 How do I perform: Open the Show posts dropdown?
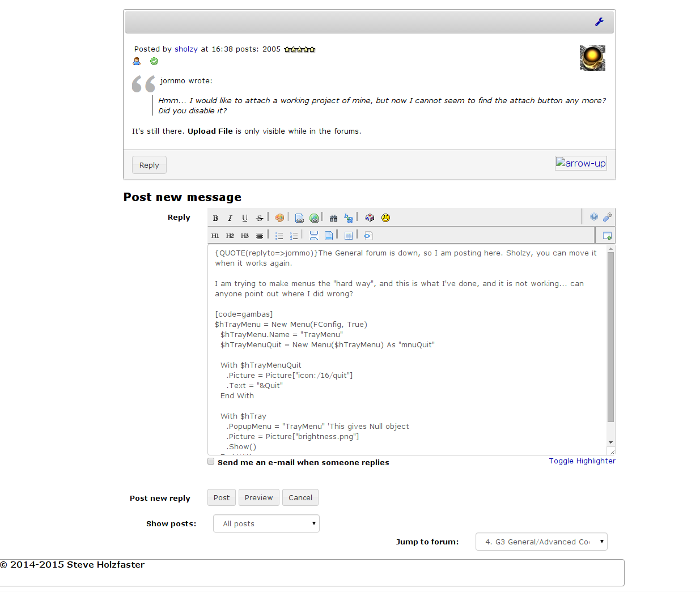266,523
